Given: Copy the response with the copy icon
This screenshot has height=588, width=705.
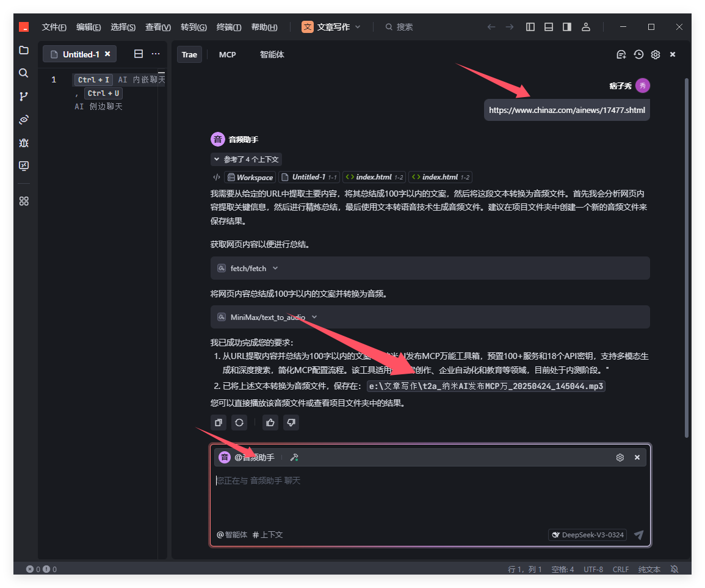Looking at the screenshot, I should pyautogui.click(x=219, y=423).
